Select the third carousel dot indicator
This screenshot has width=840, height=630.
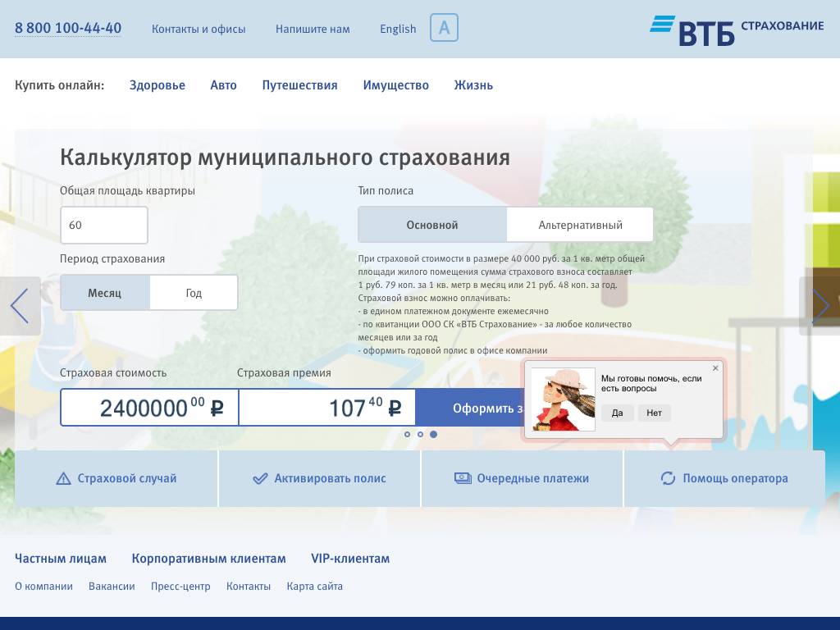coord(433,434)
